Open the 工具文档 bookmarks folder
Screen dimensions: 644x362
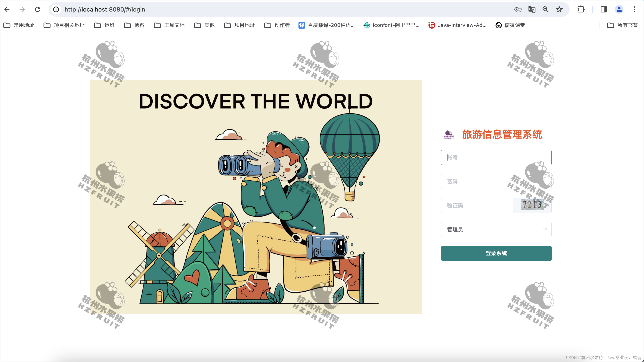coord(169,25)
